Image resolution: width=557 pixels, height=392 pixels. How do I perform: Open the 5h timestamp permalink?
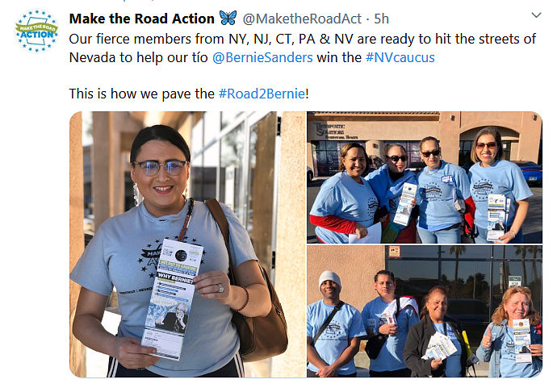point(382,19)
